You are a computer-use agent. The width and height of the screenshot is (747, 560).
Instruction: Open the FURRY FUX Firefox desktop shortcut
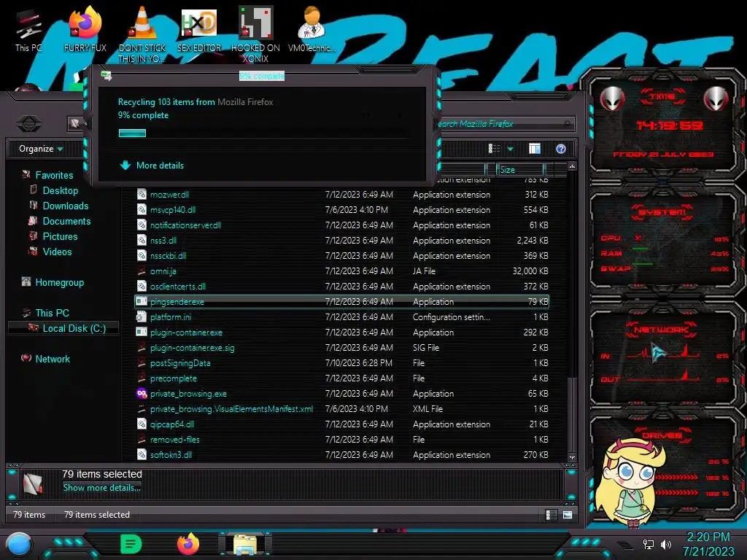[85, 29]
